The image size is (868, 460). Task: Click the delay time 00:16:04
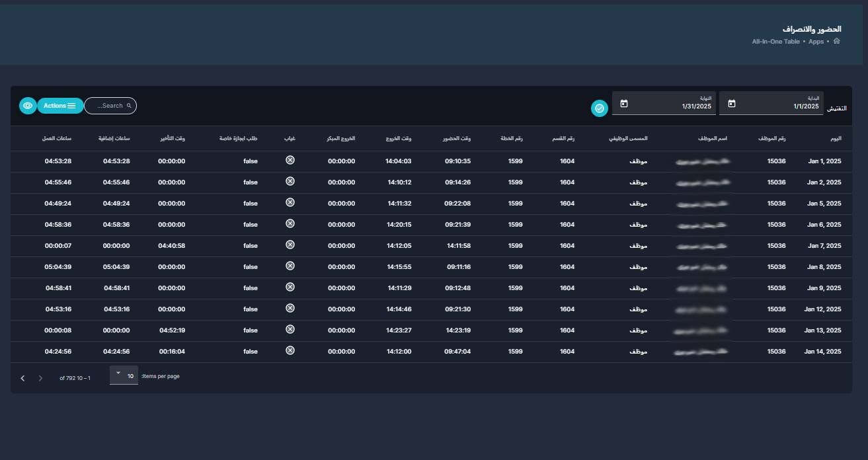[x=172, y=352]
